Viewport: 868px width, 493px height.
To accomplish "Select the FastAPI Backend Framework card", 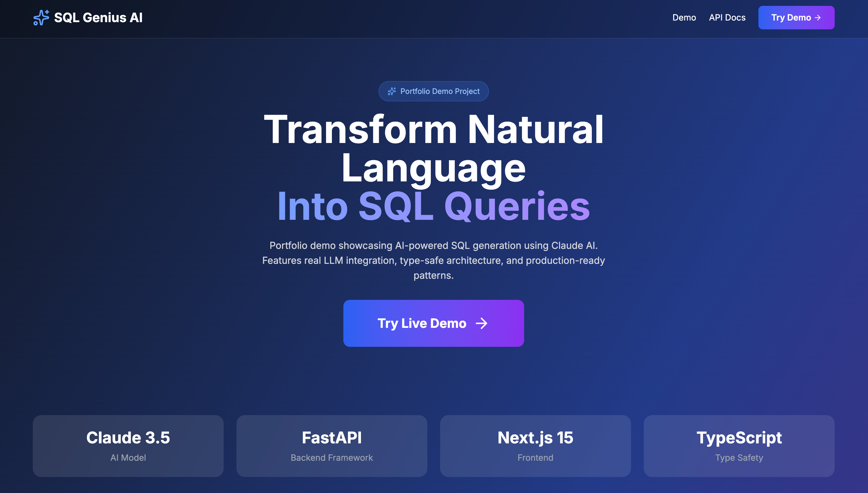I will coord(332,446).
